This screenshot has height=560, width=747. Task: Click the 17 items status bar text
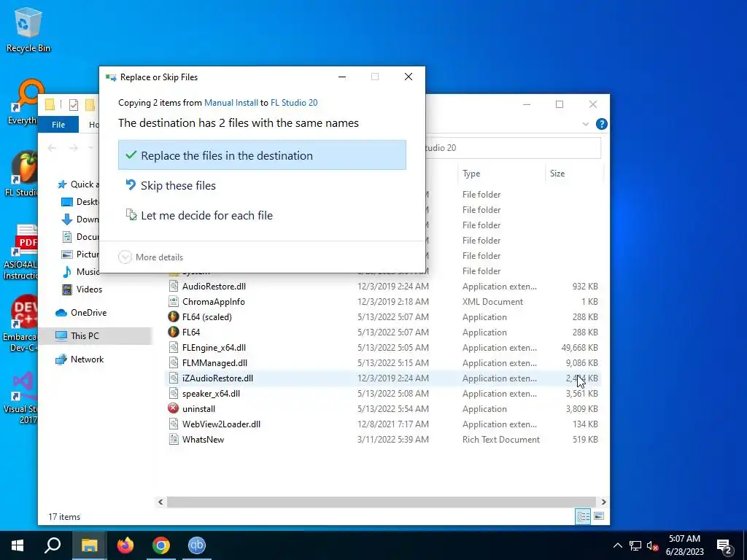click(x=64, y=517)
